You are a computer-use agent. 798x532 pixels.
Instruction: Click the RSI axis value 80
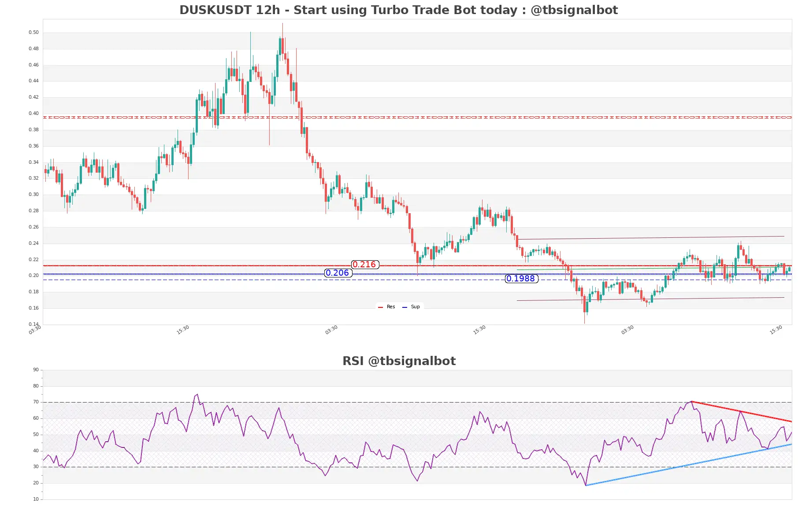pos(36,386)
